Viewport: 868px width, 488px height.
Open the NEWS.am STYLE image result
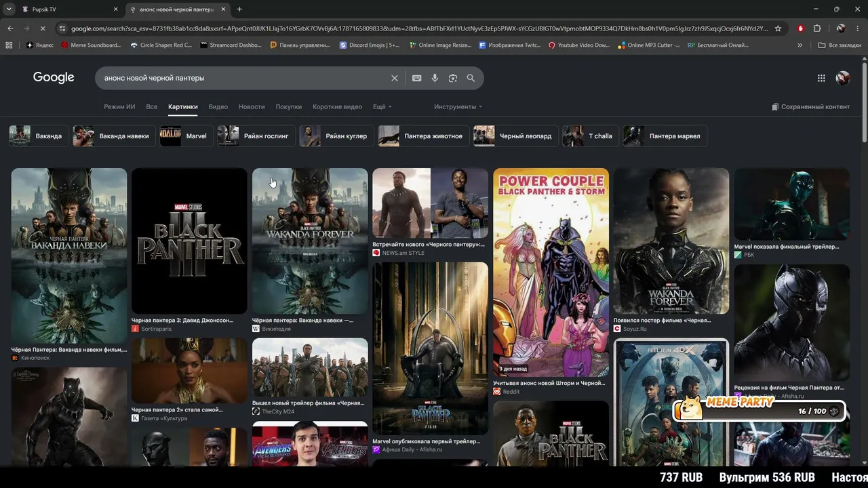point(431,203)
